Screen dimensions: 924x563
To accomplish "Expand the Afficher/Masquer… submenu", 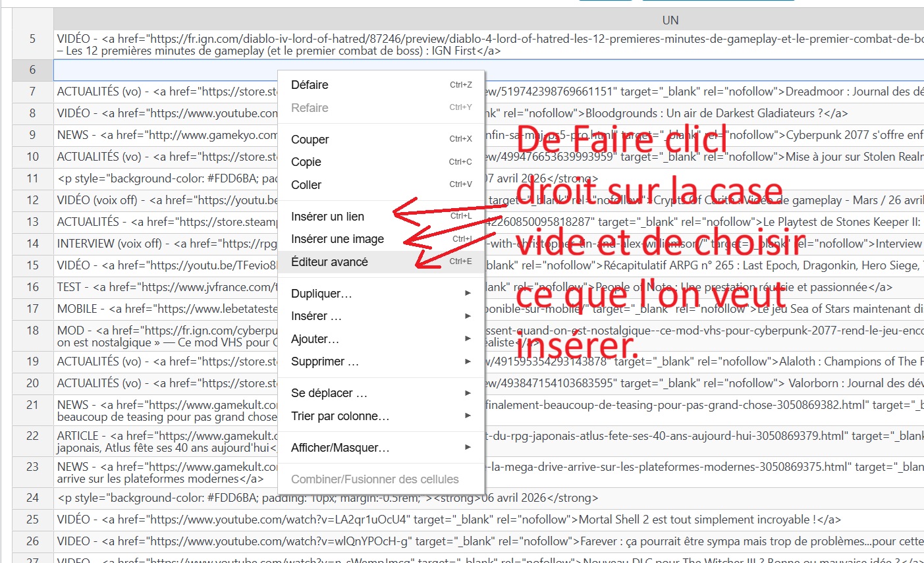I will pyautogui.click(x=381, y=448).
